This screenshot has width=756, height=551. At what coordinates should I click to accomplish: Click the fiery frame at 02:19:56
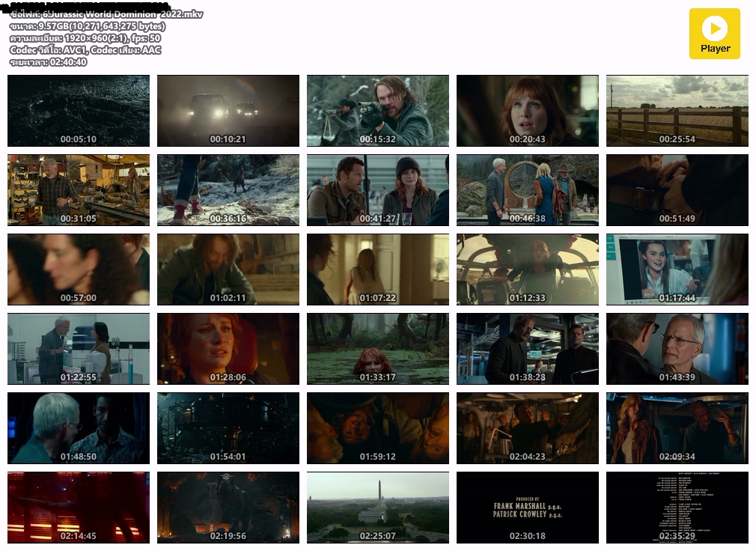point(228,508)
